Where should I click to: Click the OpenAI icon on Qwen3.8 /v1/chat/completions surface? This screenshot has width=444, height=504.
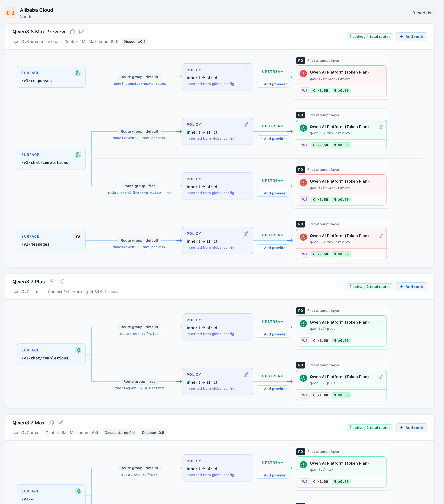coord(78,155)
